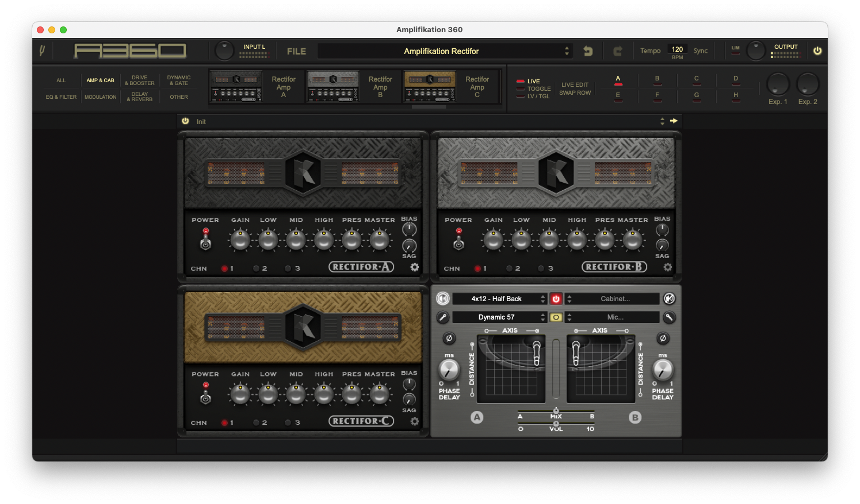Select channel 2 on Rectifor A
860x504 pixels.
pos(257,268)
